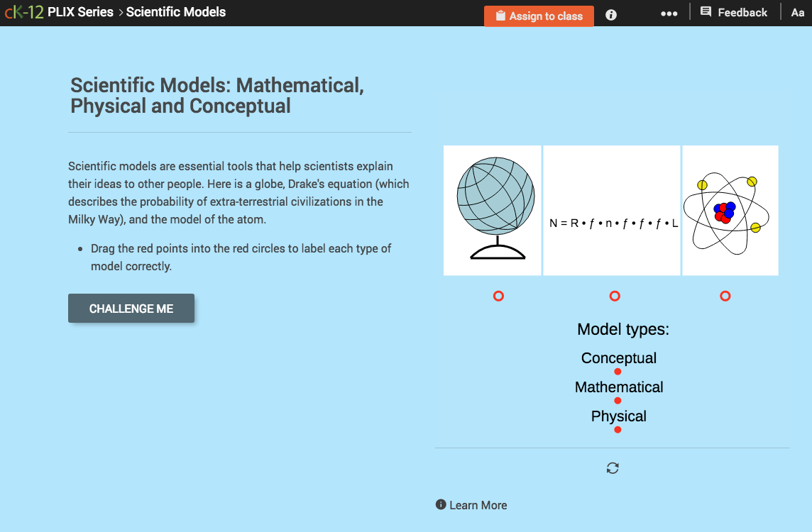812x532 pixels.
Task: Click the refresh icon below the activity
Action: (x=613, y=467)
